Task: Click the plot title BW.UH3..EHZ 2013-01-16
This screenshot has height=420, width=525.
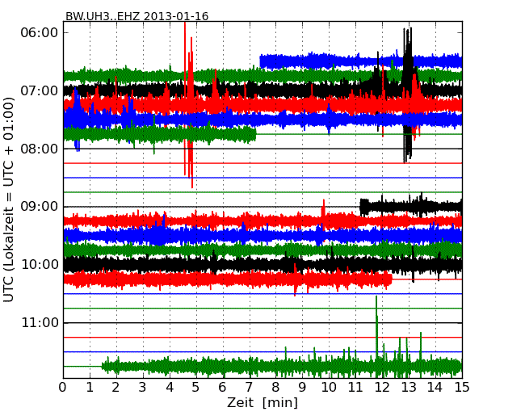Action: 136,16
